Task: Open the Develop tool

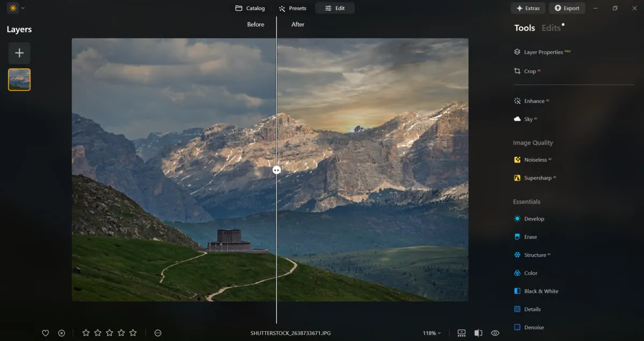Action: 534,219
